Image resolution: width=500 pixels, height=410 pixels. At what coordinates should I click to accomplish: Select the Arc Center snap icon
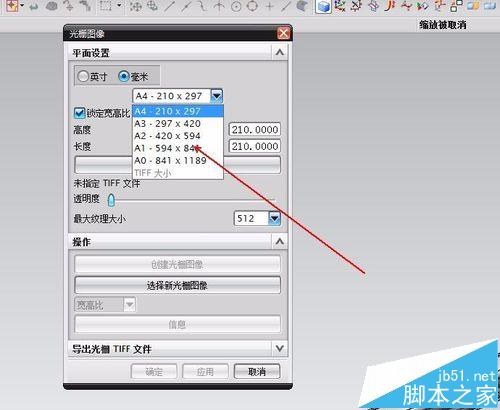(236, 6)
